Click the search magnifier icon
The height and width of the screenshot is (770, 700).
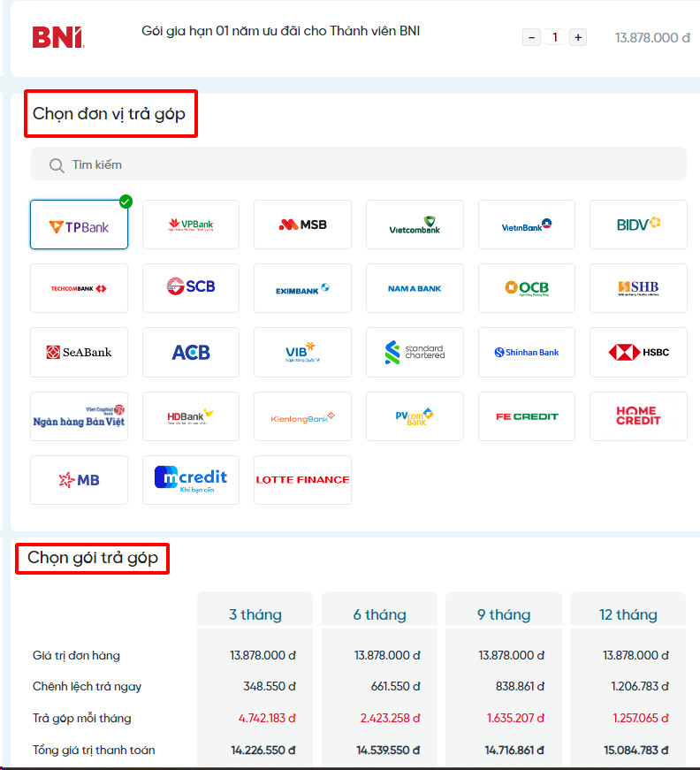point(57,165)
